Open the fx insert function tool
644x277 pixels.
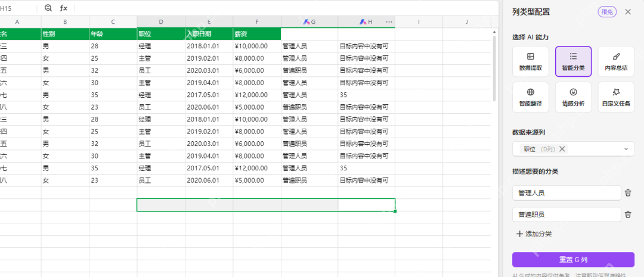[64, 8]
